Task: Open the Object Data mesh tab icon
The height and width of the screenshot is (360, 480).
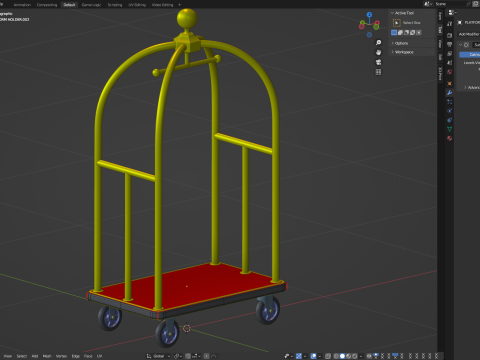Action: (x=449, y=129)
